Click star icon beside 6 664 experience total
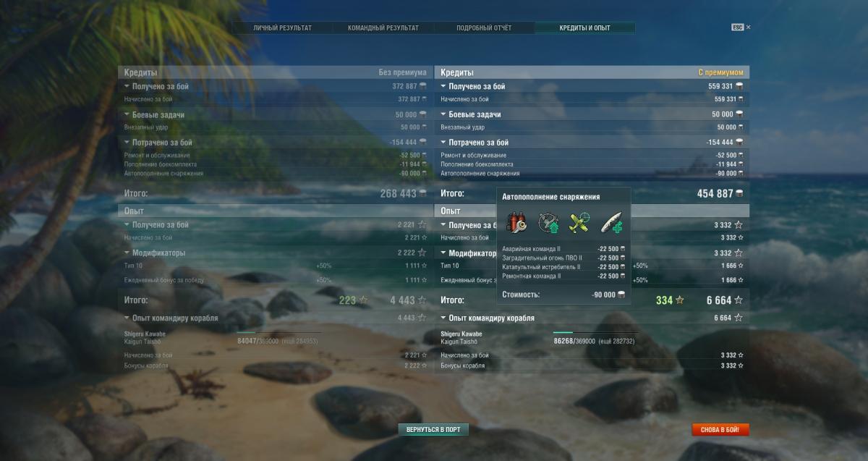This screenshot has height=461, width=868. pos(739,300)
